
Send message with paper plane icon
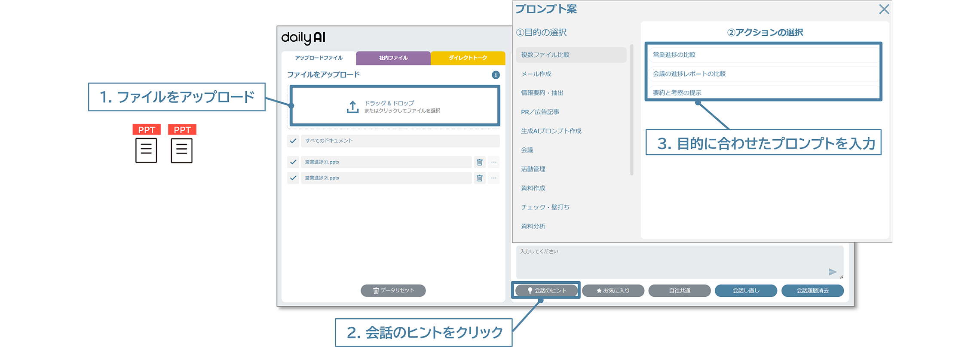(832, 272)
